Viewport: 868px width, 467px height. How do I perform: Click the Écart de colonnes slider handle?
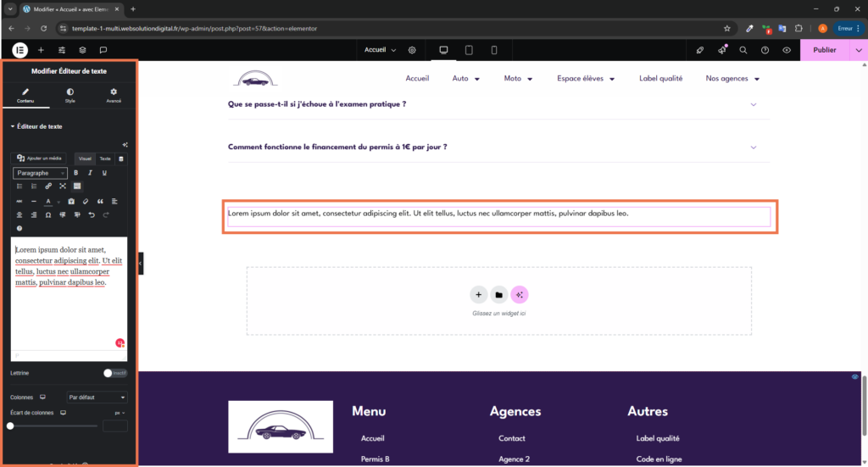tap(10, 425)
